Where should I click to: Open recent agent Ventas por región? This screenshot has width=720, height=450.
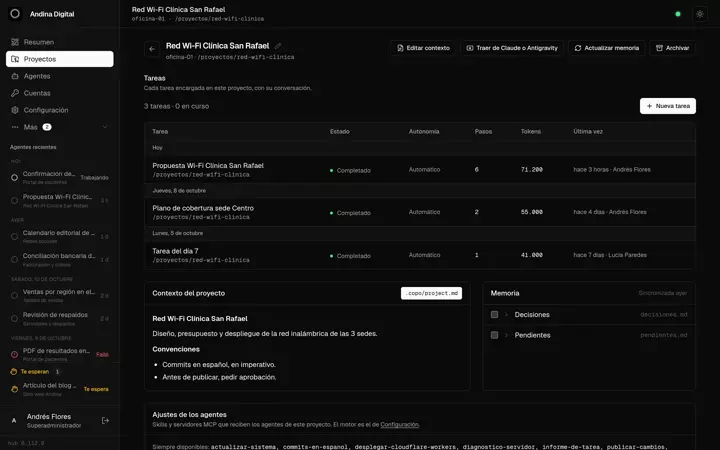coord(60,295)
